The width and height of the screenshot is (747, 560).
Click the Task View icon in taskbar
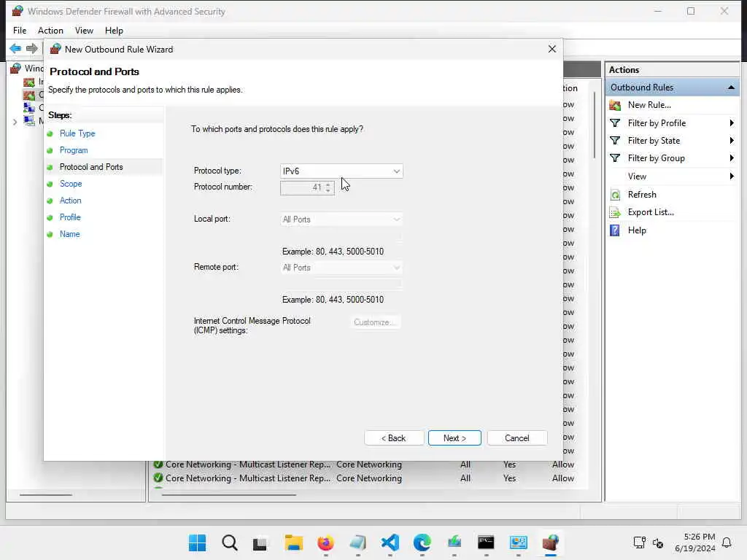click(260, 542)
